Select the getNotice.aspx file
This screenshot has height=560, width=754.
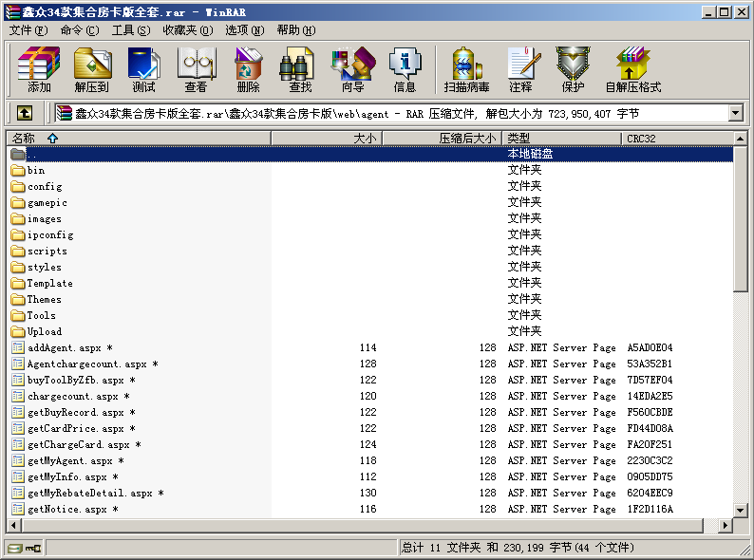point(66,510)
